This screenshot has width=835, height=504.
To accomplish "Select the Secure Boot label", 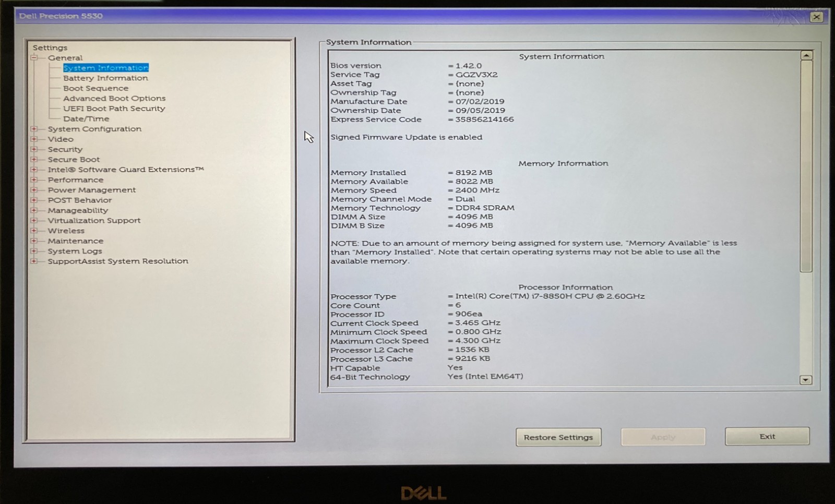I will tap(74, 160).
